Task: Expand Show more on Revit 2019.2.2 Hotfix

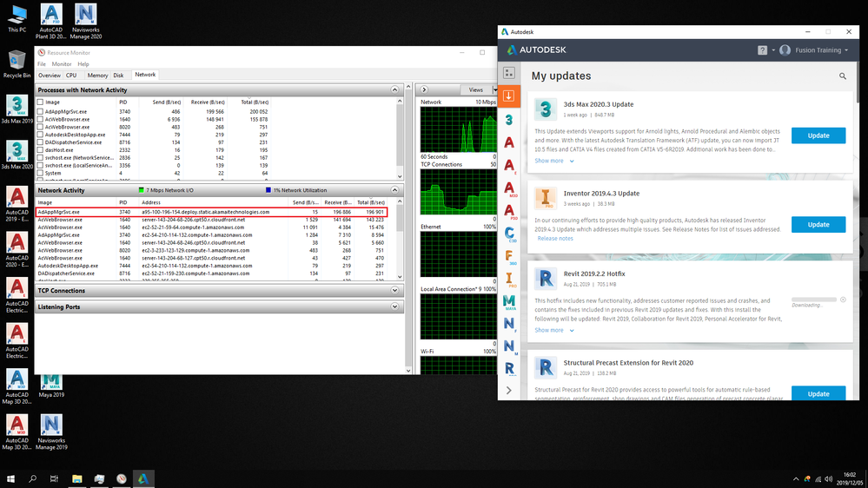Action: 554,330
